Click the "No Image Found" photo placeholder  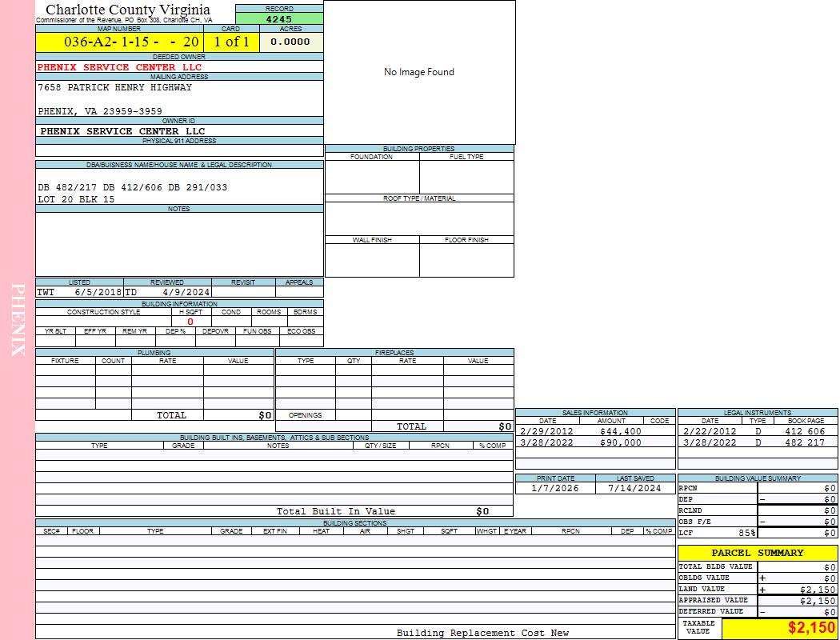419,72
